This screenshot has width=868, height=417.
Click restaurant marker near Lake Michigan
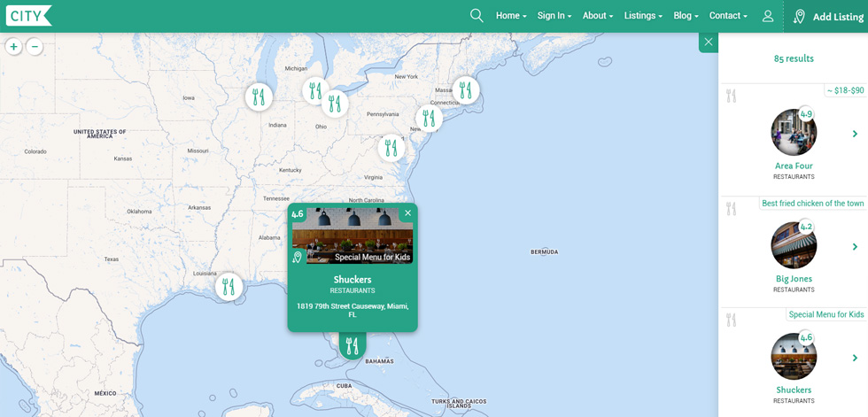tap(259, 97)
